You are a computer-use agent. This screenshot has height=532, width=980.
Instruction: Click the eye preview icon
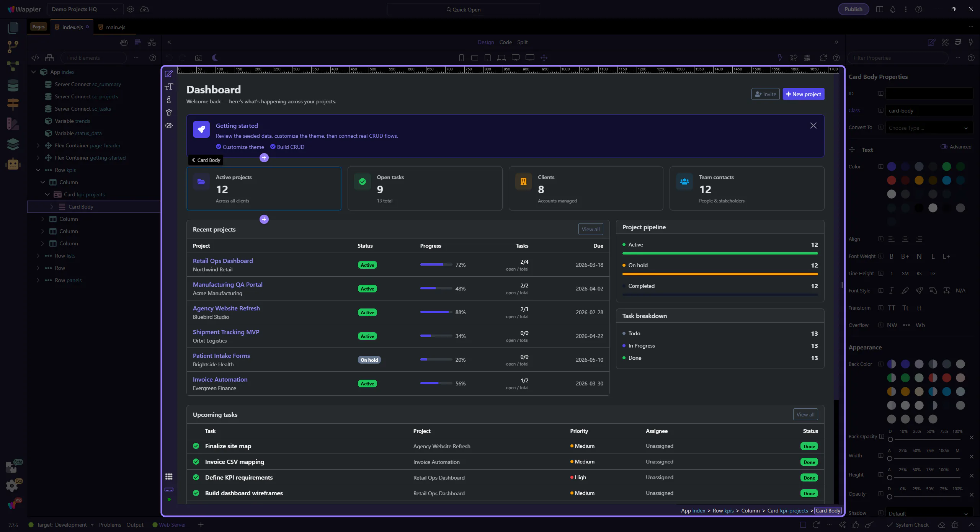click(169, 126)
